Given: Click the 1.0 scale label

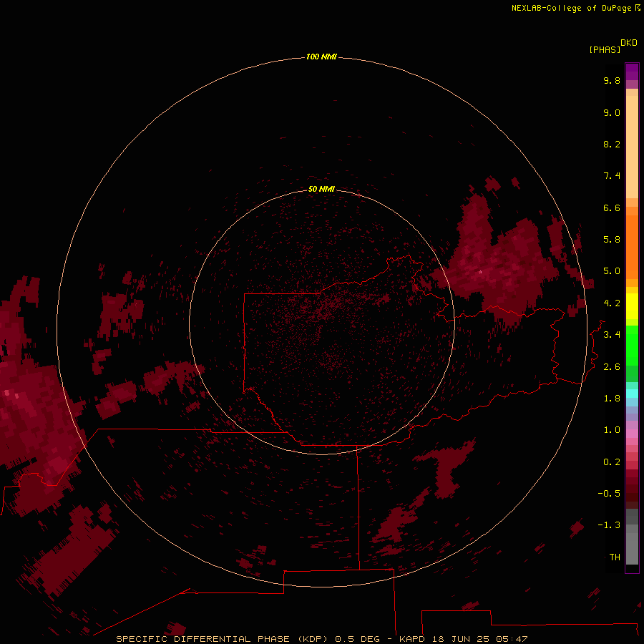Looking at the screenshot, I should tap(612, 430).
